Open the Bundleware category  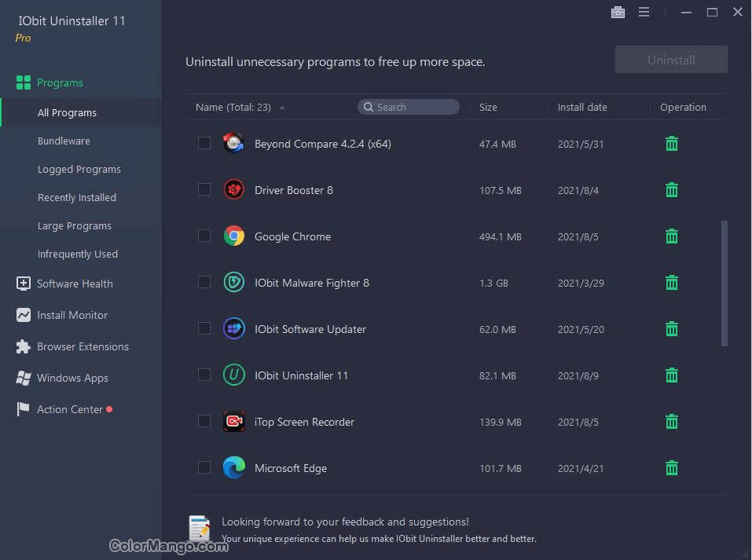pos(64,141)
